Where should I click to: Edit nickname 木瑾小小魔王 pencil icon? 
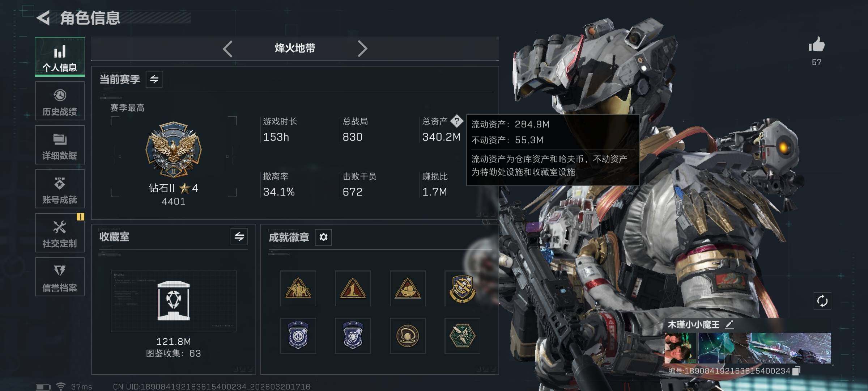[729, 324]
